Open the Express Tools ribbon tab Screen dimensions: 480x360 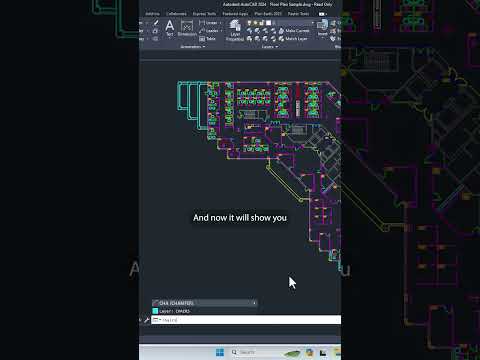204,14
